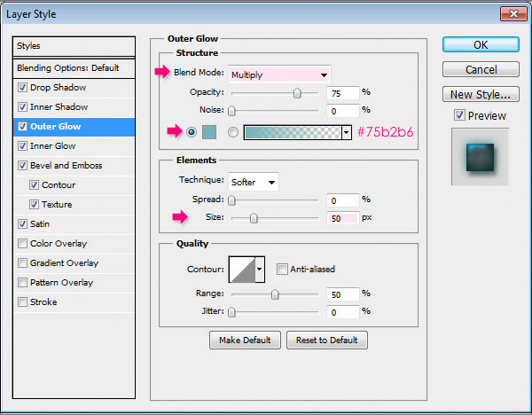Screen dimensions: 532x415
Task: Open the Texture sub-option settings
Action: coord(57,205)
